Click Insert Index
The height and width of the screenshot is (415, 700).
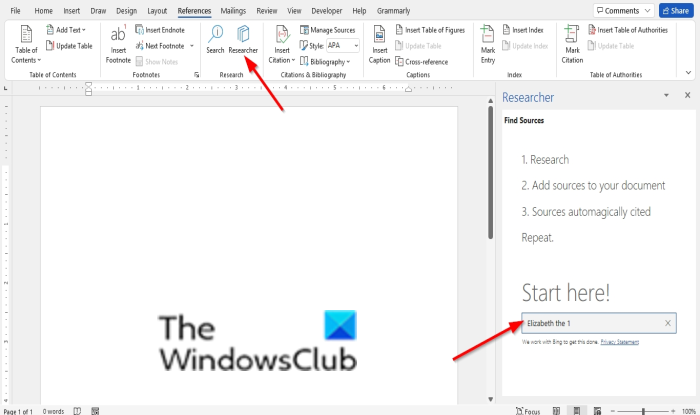coord(523,30)
